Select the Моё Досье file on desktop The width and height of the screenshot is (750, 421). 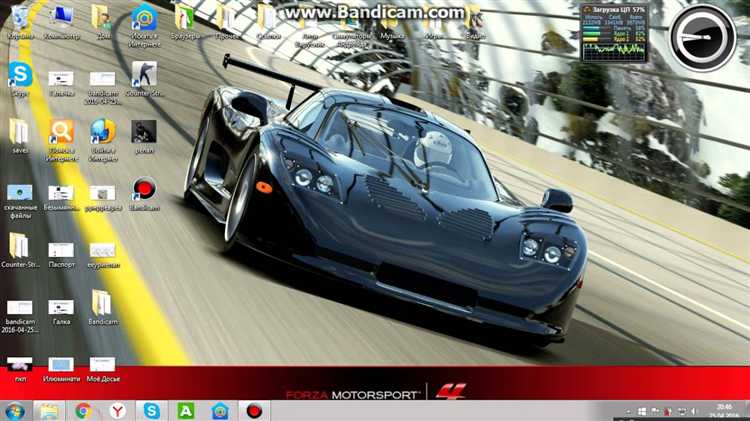[103, 368]
